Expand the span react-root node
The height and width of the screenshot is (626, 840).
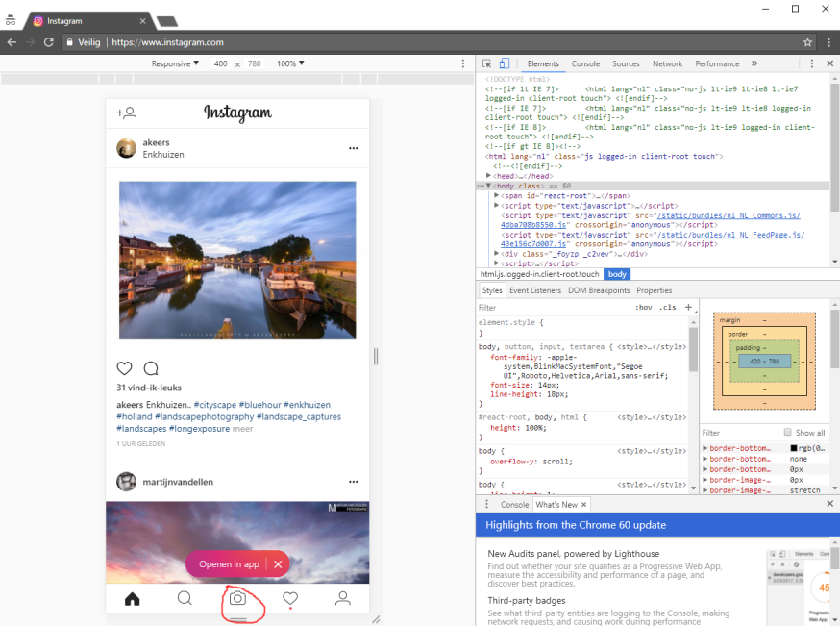coord(496,195)
